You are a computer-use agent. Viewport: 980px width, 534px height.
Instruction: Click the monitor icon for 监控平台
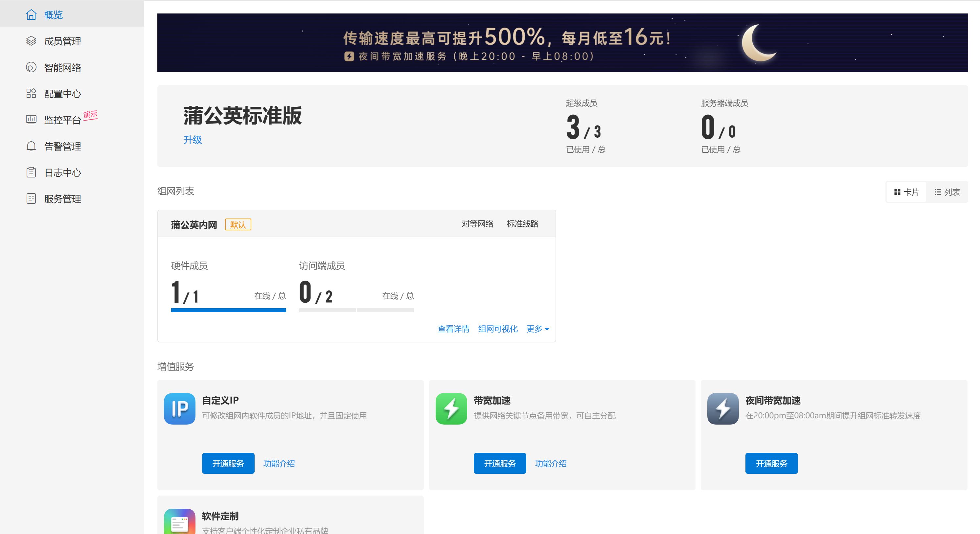point(31,120)
